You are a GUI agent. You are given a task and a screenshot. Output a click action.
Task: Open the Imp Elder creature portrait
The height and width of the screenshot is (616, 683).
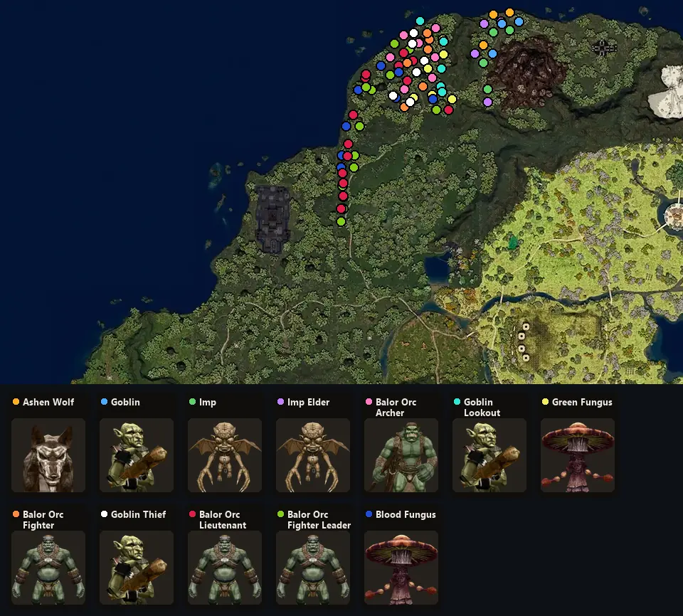click(313, 455)
